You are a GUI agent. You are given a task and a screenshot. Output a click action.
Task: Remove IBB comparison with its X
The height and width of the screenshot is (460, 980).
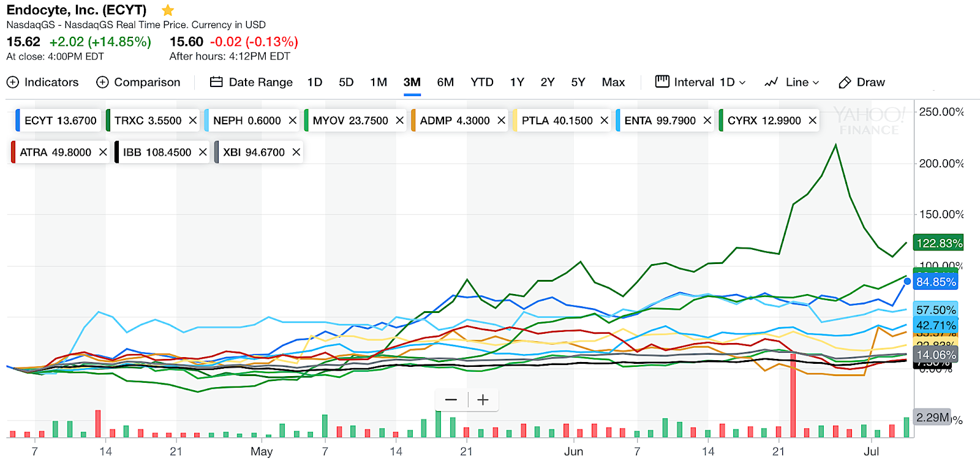click(203, 152)
